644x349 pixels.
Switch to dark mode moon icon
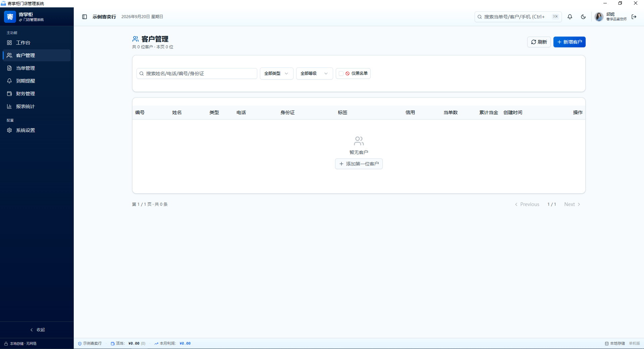[583, 17]
